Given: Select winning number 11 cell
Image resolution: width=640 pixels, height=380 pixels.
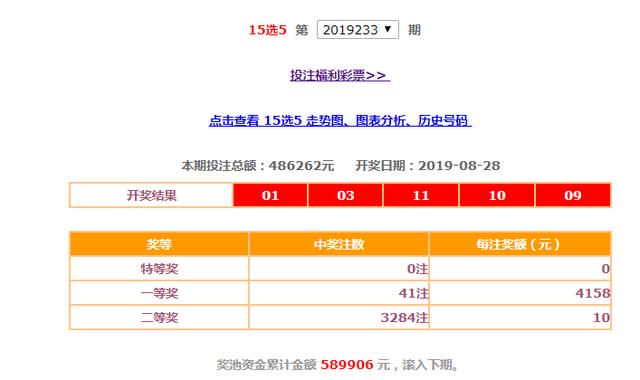Looking at the screenshot, I should click(421, 195).
